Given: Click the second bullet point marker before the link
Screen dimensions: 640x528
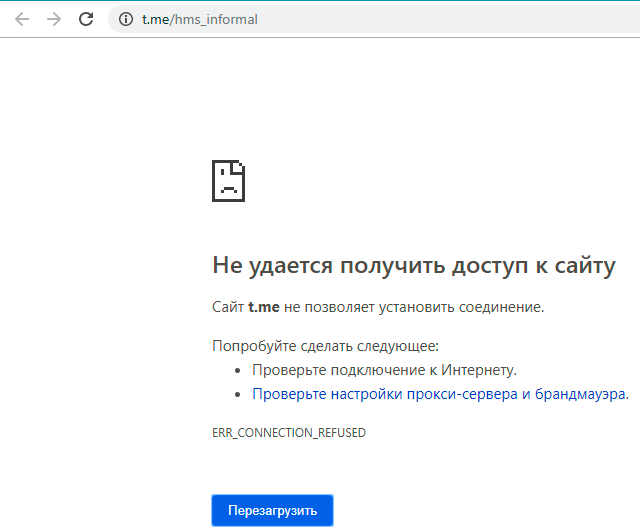Looking at the screenshot, I should click(x=238, y=394).
